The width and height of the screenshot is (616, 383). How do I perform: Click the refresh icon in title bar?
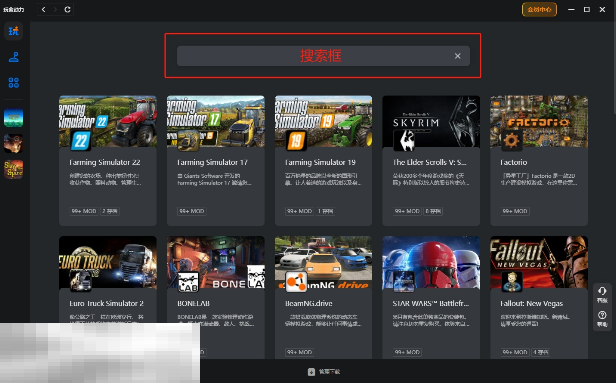coord(68,9)
